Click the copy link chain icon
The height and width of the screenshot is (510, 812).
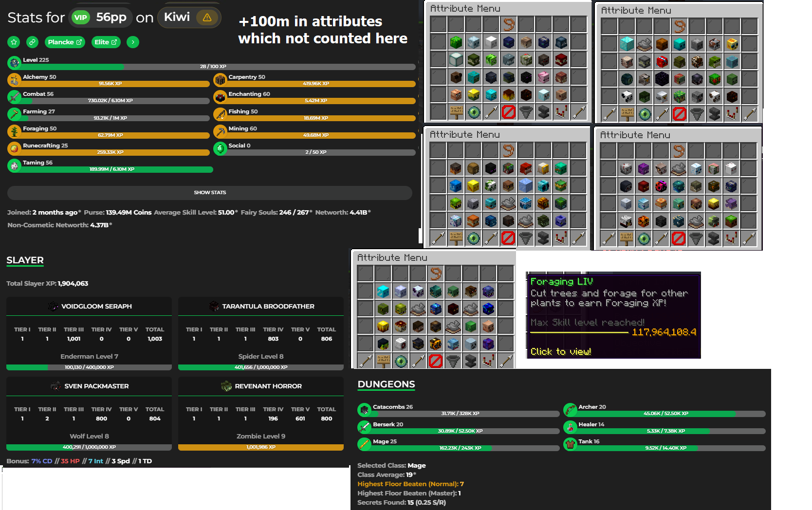pyautogui.click(x=32, y=42)
